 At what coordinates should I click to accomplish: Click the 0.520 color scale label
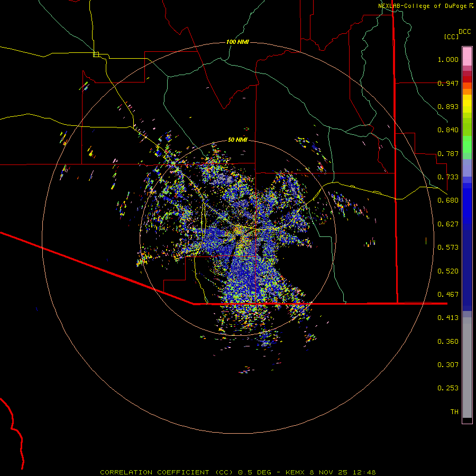coord(448,271)
